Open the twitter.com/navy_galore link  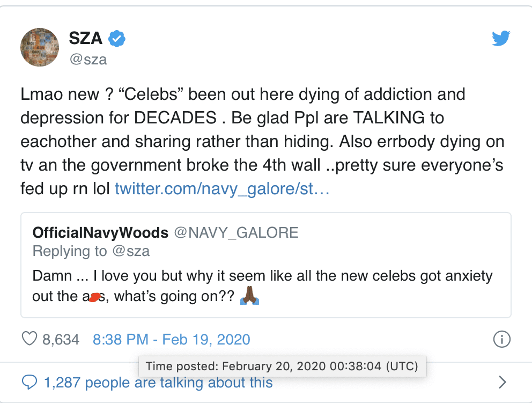pyautogui.click(x=222, y=188)
